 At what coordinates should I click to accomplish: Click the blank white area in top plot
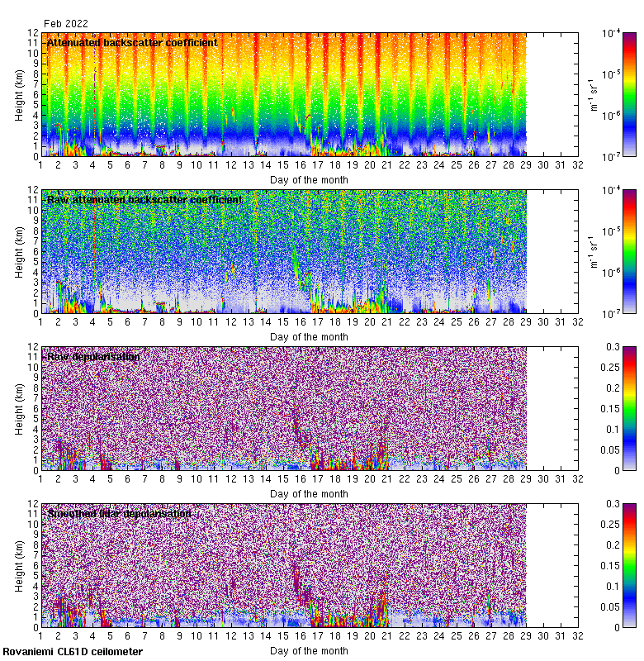click(552, 94)
